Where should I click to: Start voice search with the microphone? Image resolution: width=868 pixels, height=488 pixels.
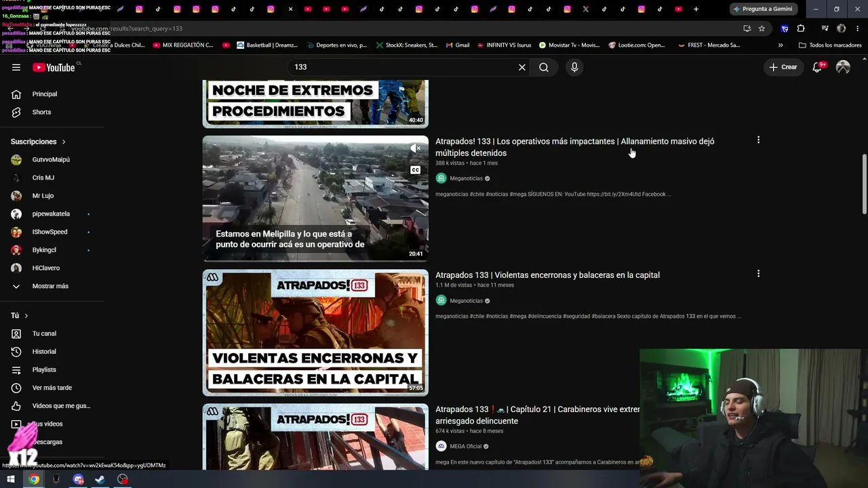(574, 67)
